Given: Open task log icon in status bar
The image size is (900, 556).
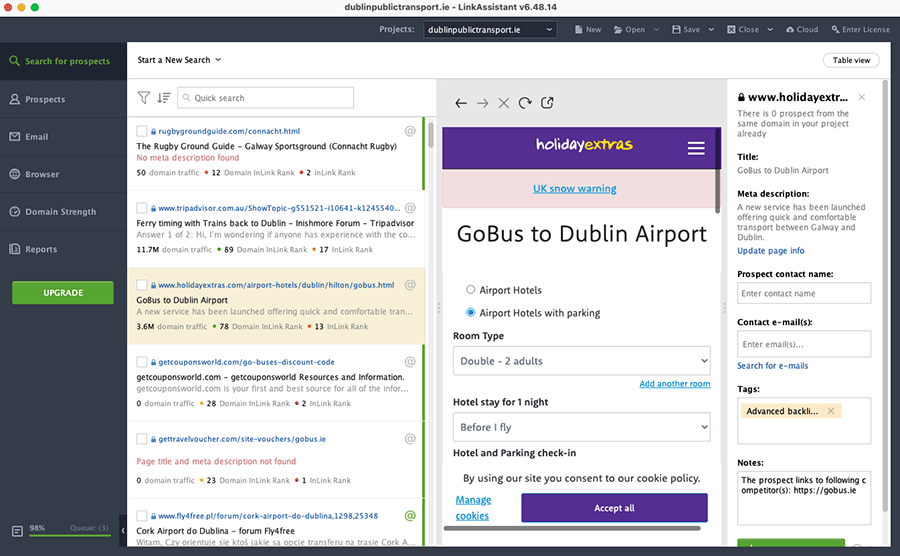Looking at the screenshot, I should (x=17, y=531).
